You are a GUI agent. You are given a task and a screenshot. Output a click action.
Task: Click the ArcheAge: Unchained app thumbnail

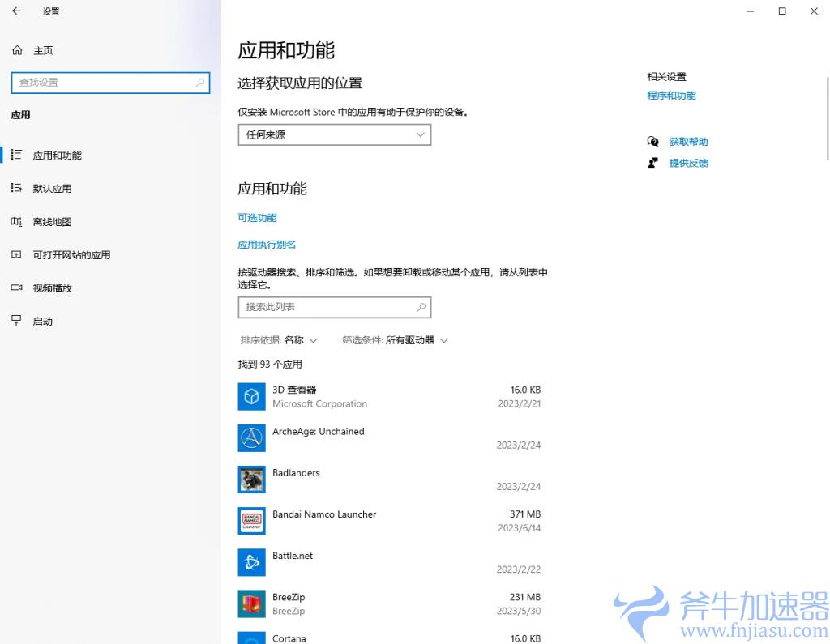(x=251, y=437)
